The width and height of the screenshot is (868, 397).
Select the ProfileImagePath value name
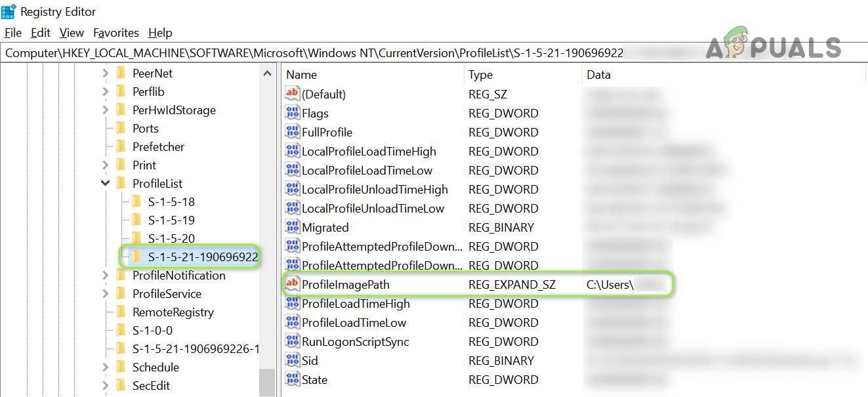point(346,284)
